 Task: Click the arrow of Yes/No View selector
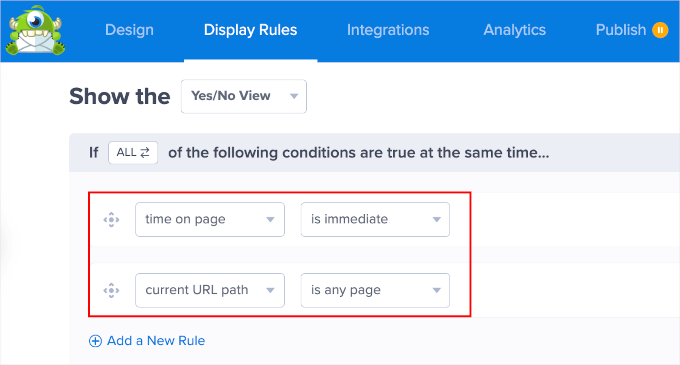coord(294,96)
